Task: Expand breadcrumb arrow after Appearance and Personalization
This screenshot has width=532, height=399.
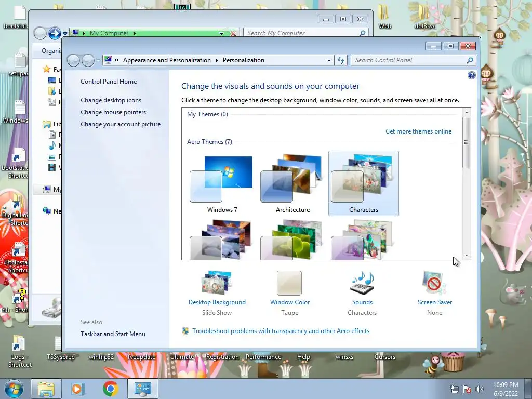Action: [217, 60]
